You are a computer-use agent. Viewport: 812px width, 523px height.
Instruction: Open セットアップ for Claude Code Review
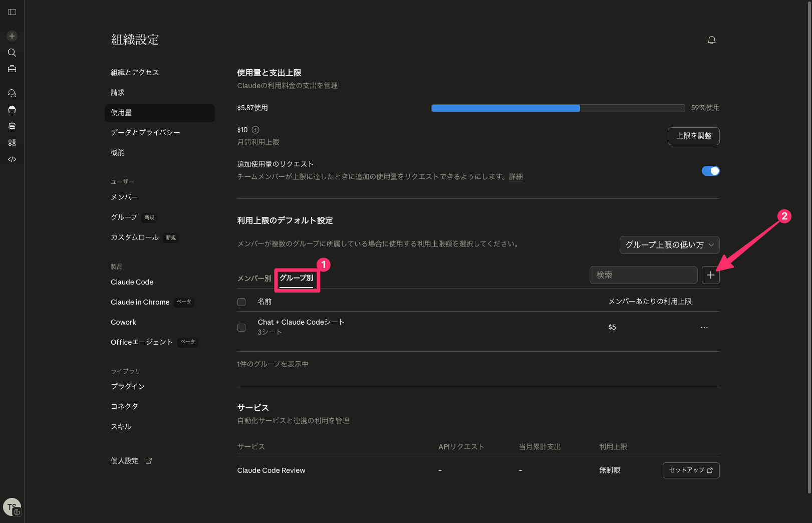click(691, 470)
